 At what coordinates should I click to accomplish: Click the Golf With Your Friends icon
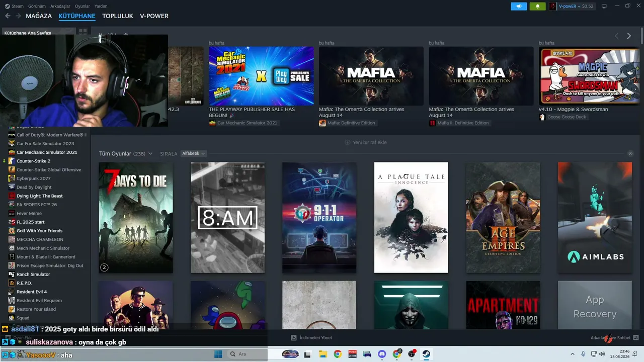click(x=12, y=231)
